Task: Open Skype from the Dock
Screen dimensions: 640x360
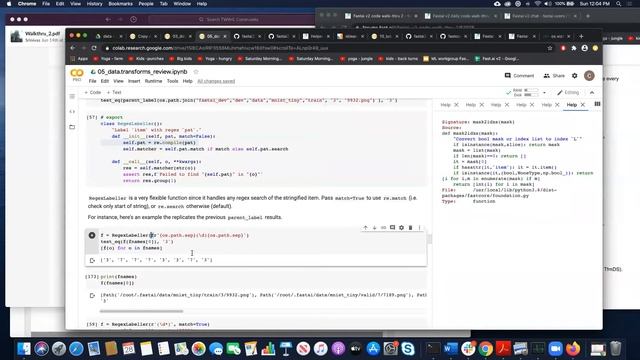Action: (408, 349)
